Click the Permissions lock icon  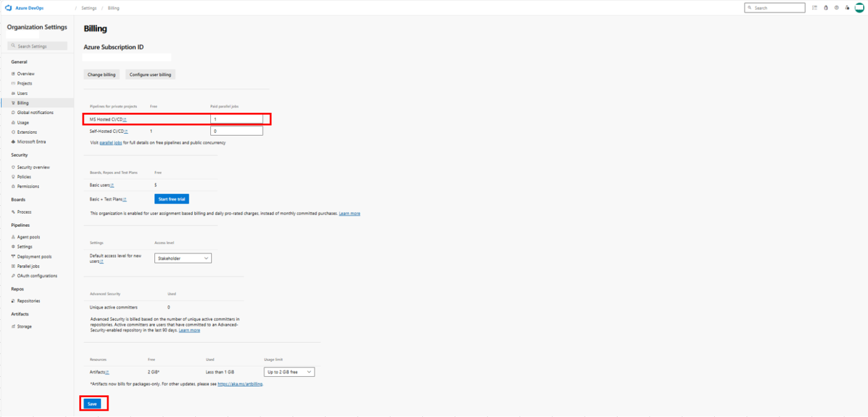(x=13, y=187)
